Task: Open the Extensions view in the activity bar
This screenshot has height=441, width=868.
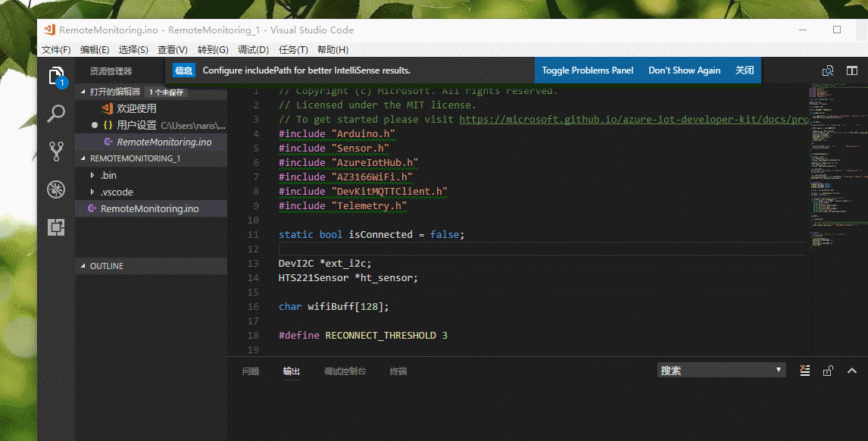Action: click(55, 227)
